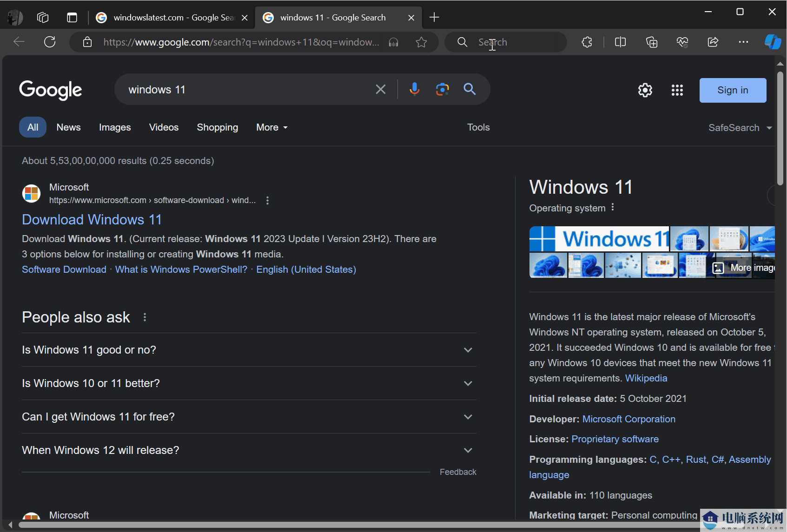Viewport: 787px width, 532px height.
Task: Click the Sign in button
Action: pyautogui.click(x=733, y=90)
